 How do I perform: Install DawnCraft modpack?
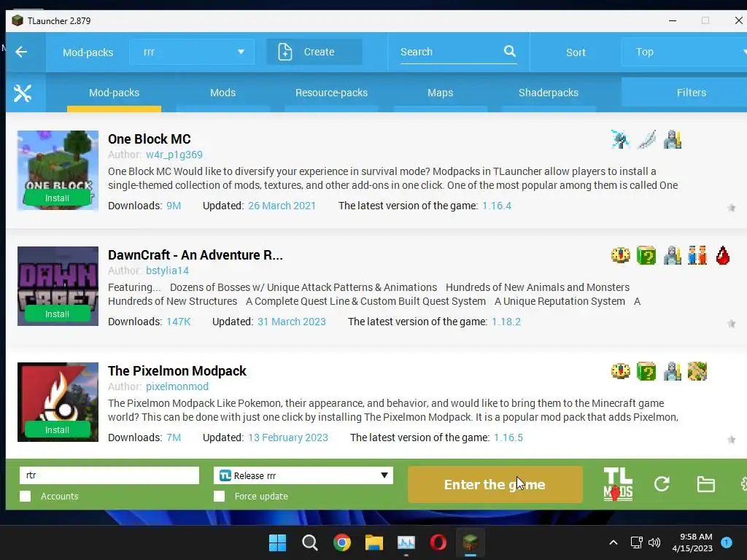[x=57, y=314]
